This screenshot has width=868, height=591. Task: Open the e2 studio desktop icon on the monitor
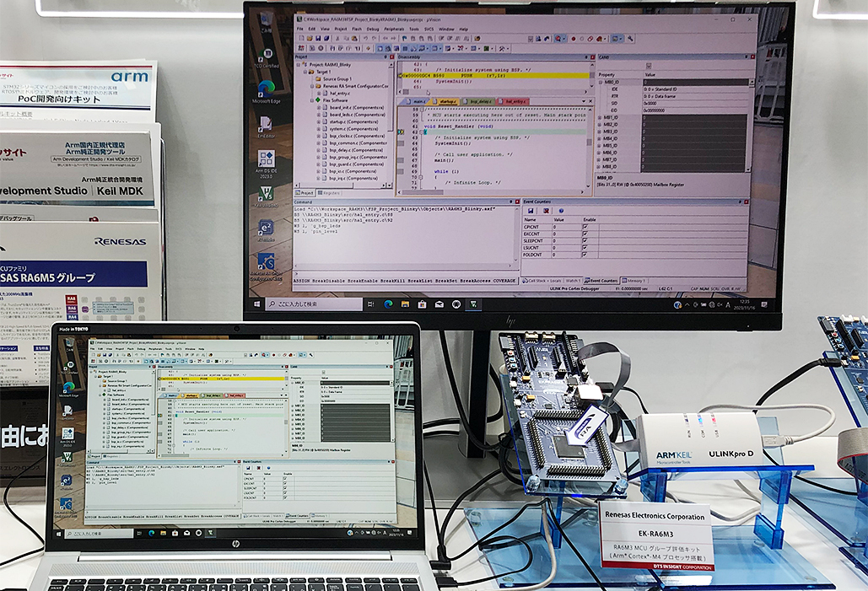(266, 231)
